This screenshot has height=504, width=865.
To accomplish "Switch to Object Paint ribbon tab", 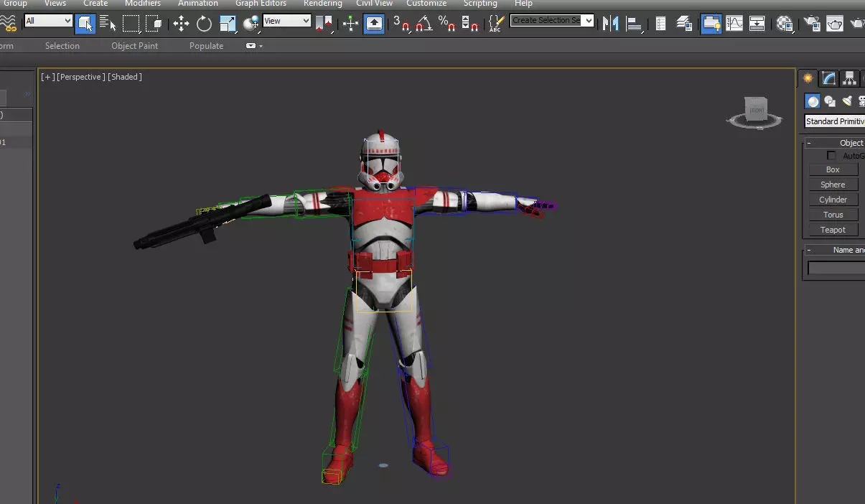I will [134, 46].
